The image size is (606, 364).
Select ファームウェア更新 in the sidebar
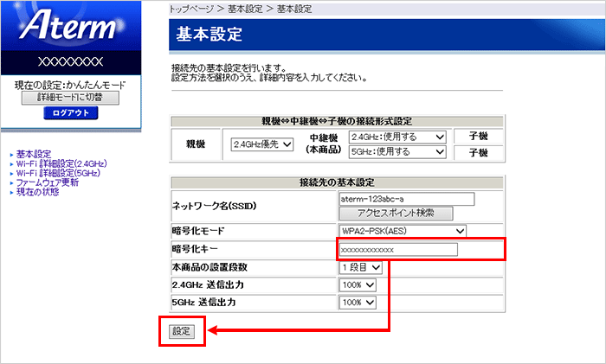click(x=48, y=182)
